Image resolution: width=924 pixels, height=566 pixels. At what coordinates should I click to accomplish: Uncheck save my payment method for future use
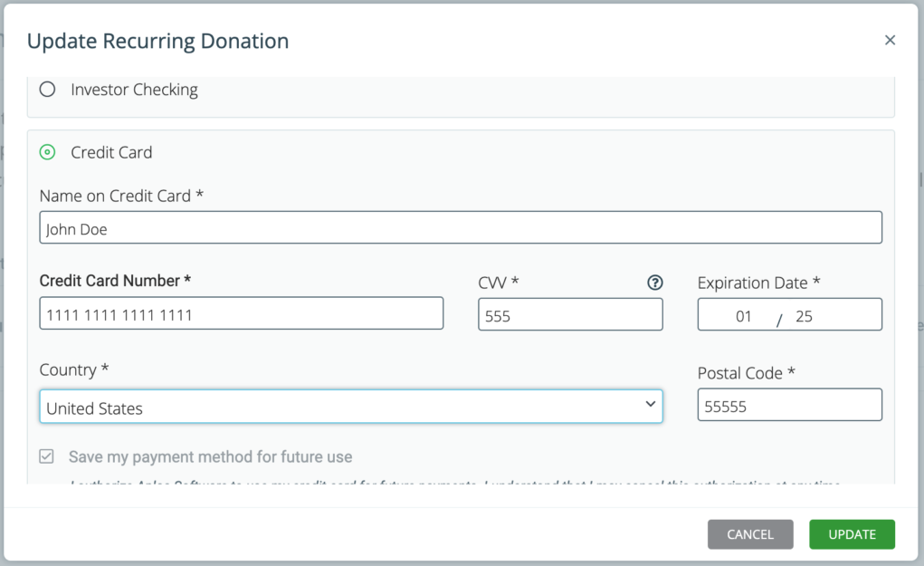point(46,456)
